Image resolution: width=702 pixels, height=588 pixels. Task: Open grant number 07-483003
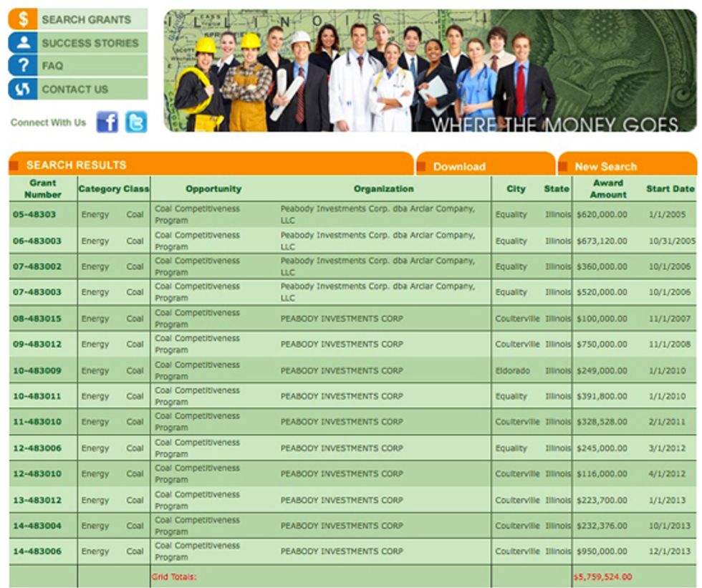tap(37, 291)
